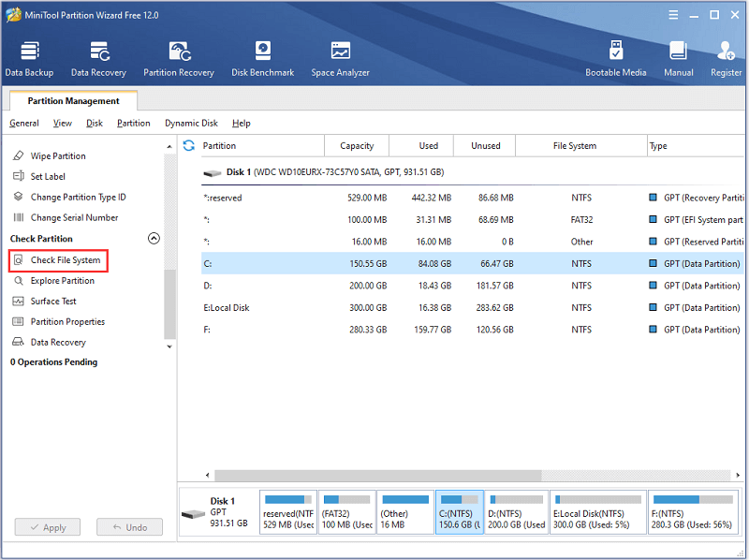749x560 pixels.
Task: Create Bootable Media
Action: click(x=616, y=56)
